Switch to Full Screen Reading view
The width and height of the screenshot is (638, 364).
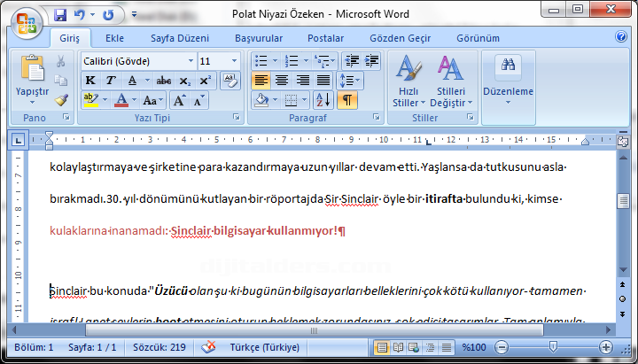point(398,347)
